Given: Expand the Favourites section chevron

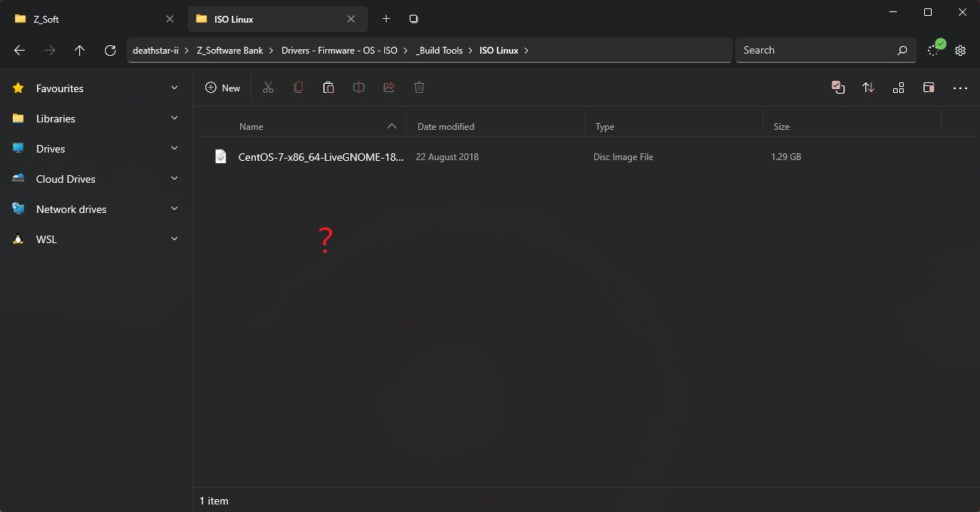Looking at the screenshot, I should (174, 88).
